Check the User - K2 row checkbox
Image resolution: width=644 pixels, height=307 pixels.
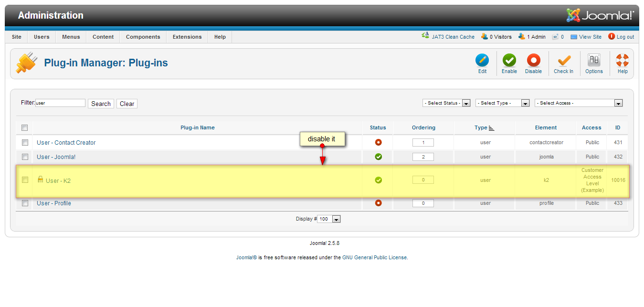[x=25, y=180]
